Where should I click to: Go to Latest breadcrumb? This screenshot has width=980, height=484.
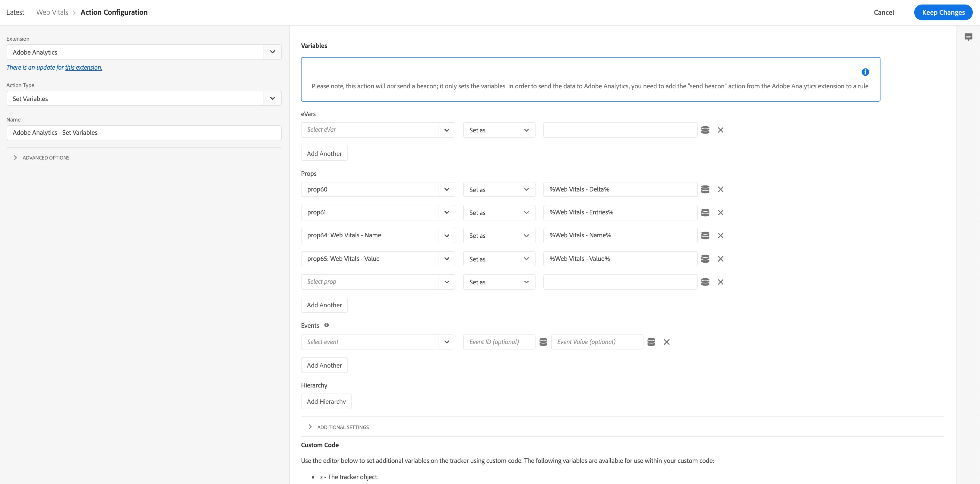[15, 12]
